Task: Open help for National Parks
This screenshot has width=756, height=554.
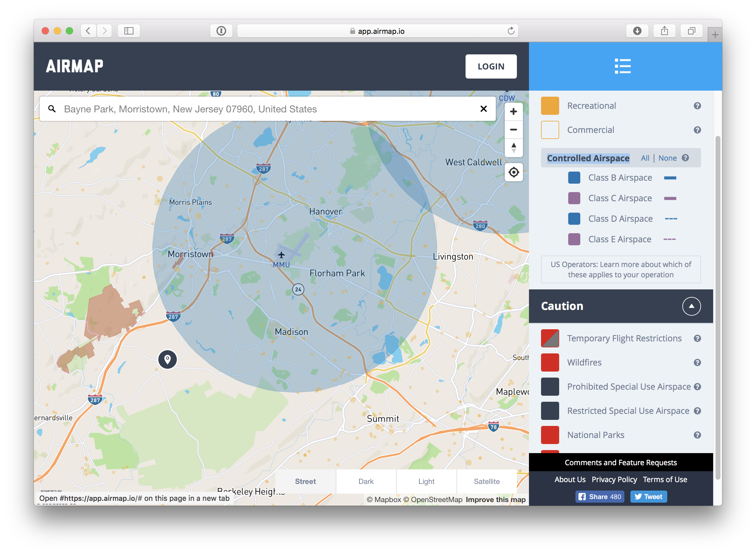Action: tap(697, 435)
